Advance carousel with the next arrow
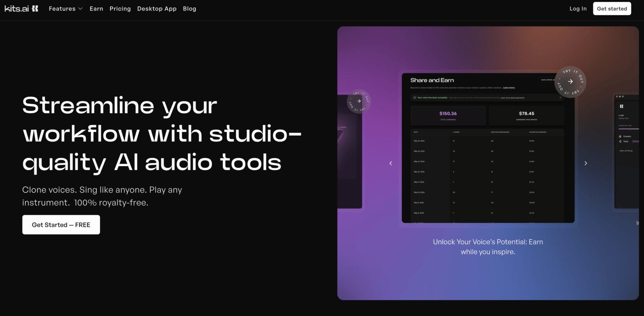 [x=586, y=163]
